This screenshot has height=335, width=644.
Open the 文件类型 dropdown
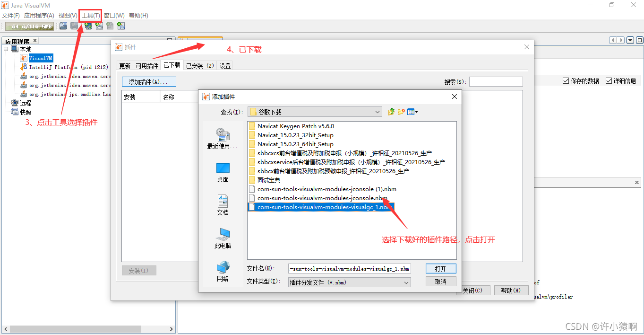click(x=349, y=282)
